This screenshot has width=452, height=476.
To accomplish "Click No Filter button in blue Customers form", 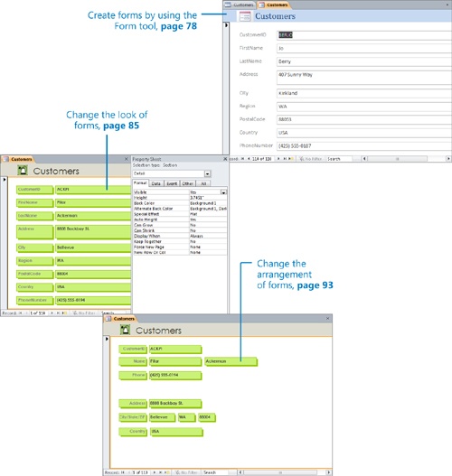I will click(x=310, y=159).
